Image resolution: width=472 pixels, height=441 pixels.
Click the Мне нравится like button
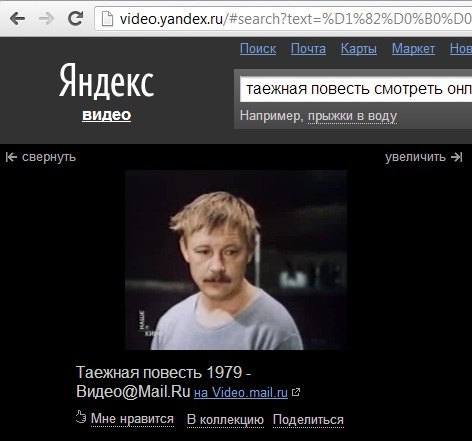tap(132, 419)
